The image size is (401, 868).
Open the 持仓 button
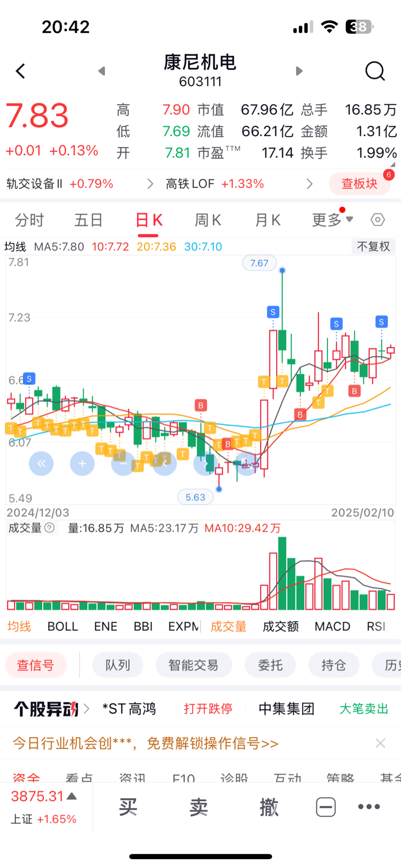click(x=334, y=665)
